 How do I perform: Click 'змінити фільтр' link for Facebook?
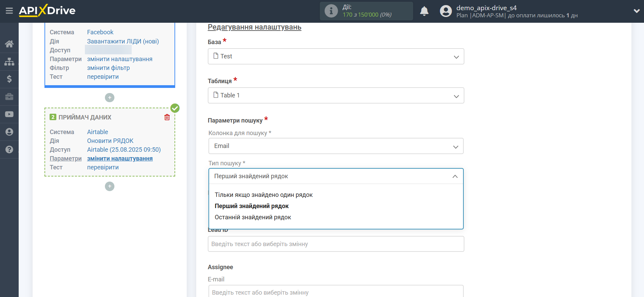[108, 68]
